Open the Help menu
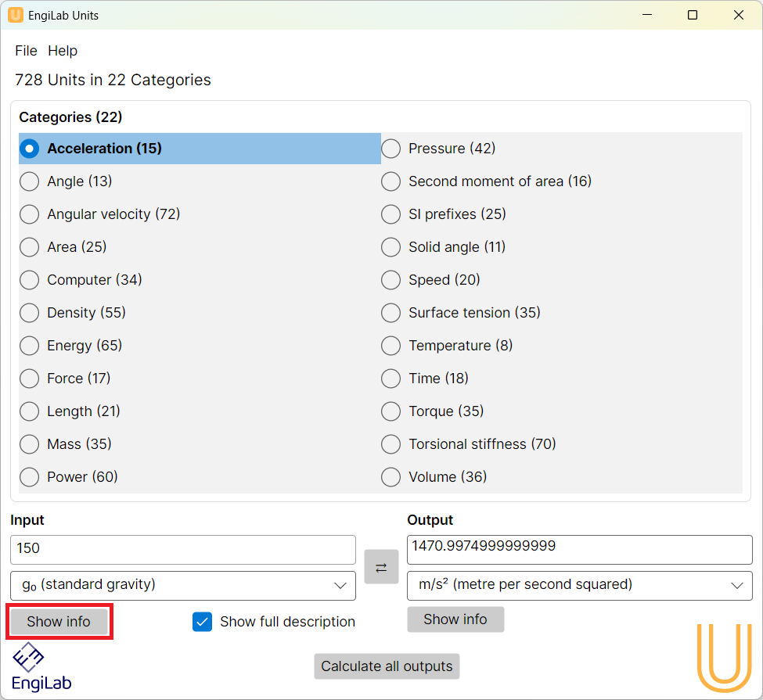Image resolution: width=763 pixels, height=700 pixels. (x=63, y=51)
